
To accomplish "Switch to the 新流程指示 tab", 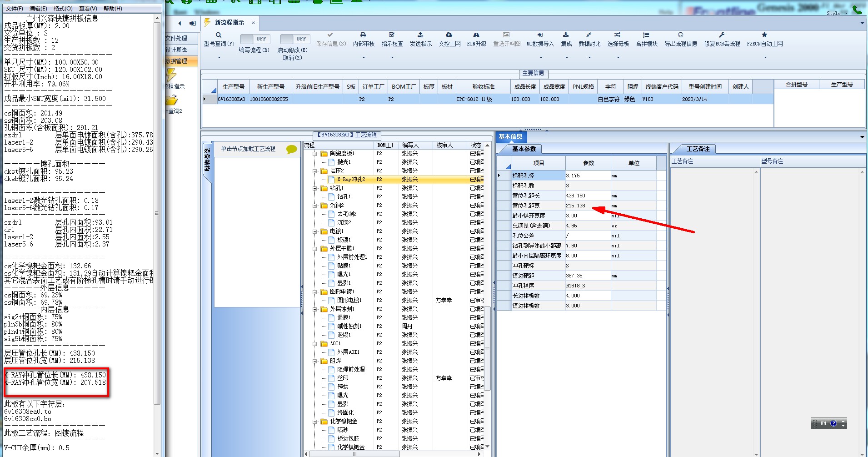I will pyautogui.click(x=229, y=23).
